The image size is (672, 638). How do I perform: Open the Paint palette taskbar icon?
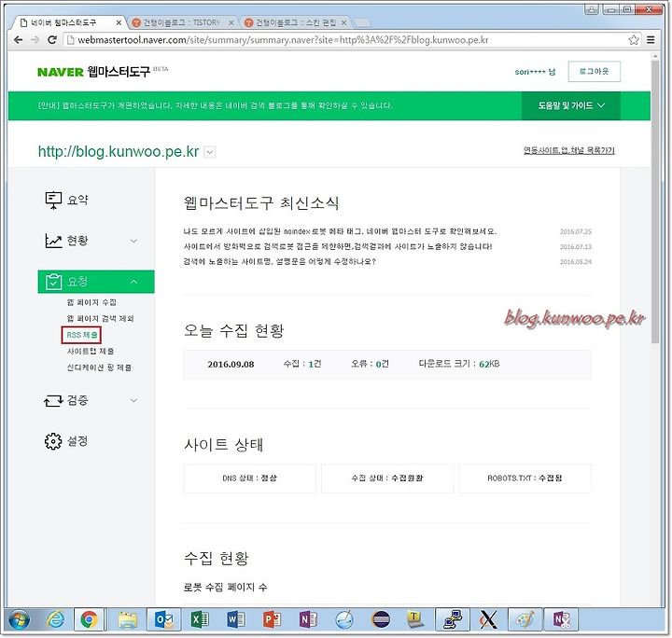point(525,619)
